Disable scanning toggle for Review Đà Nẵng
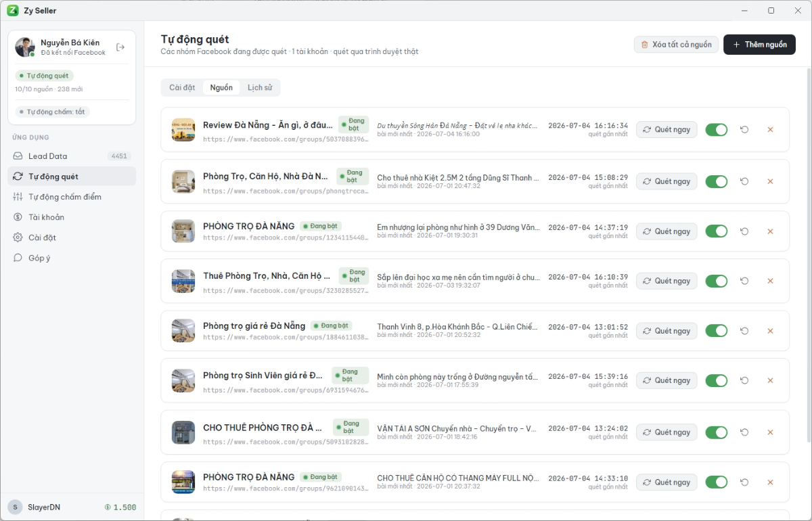Viewport: 812px width, 521px height. tap(717, 129)
